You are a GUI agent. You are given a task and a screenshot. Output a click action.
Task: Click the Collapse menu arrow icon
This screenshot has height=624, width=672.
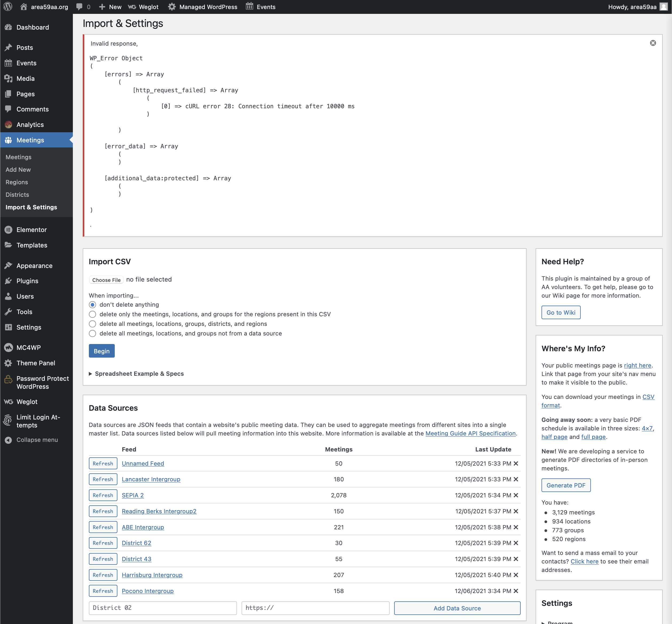pos(9,440)
